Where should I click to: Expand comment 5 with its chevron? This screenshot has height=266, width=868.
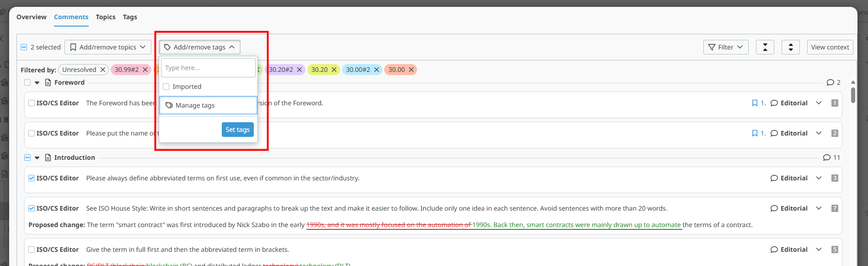click(x=819, y=250)
